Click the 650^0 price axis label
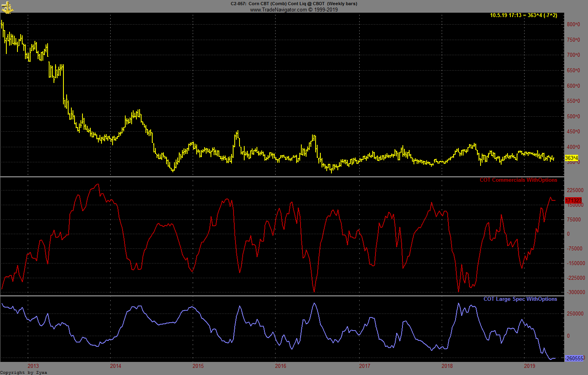Viewport: 588px width, 375px height. tap(573, 71)
